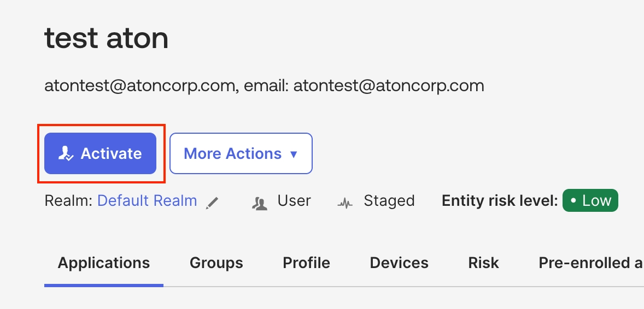
Task: Open the Default Realm link
Action: click(x=147, y=201)
